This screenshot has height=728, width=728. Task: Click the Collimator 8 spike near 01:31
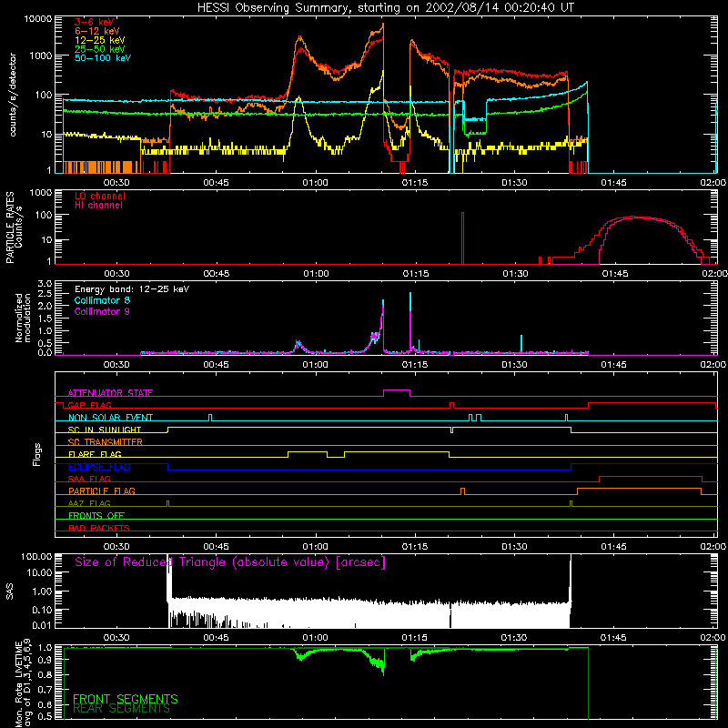(521, 344)
